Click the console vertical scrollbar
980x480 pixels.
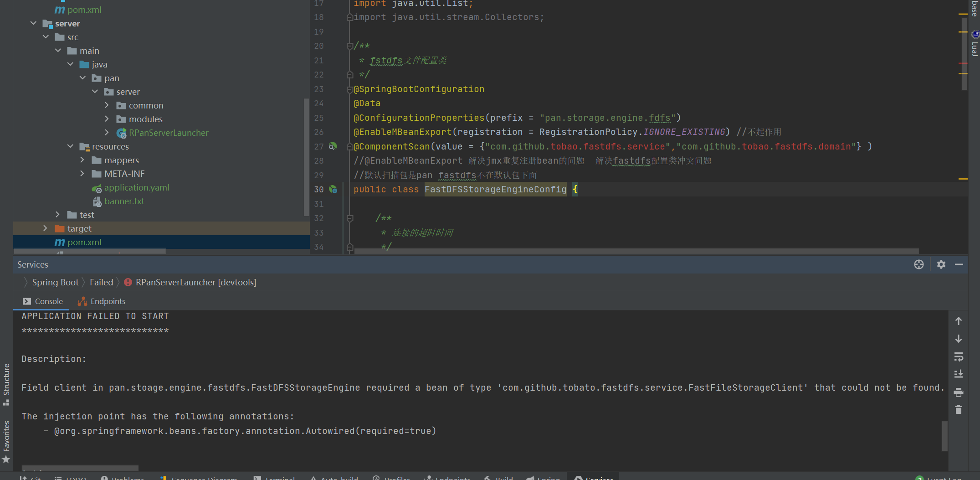944,435
